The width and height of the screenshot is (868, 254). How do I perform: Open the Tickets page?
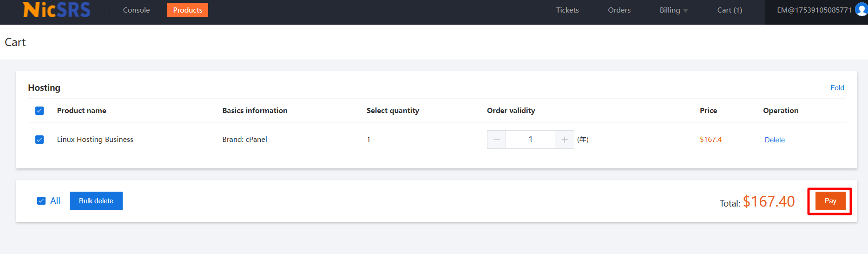[x=567, y=10]
